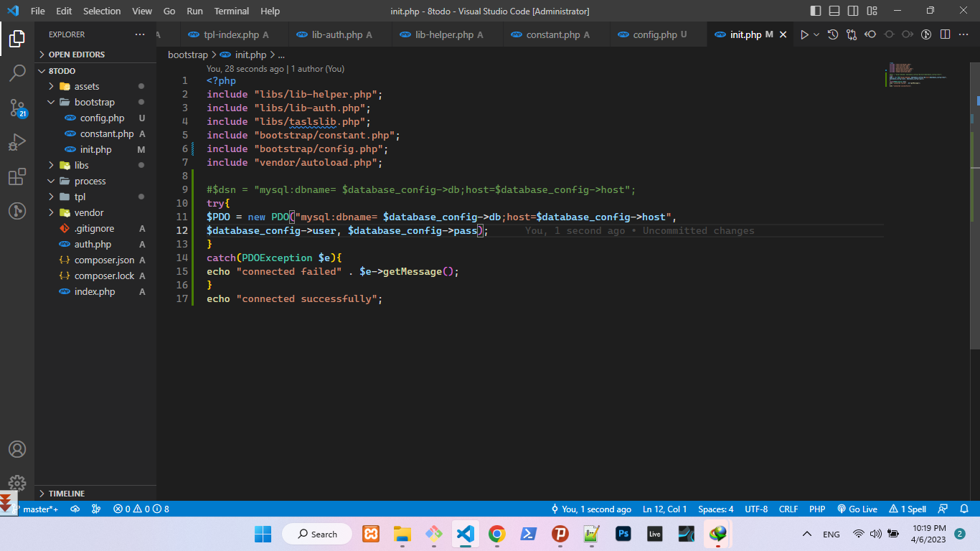Click the CRLF end-of-line selector

pos(788,509)
